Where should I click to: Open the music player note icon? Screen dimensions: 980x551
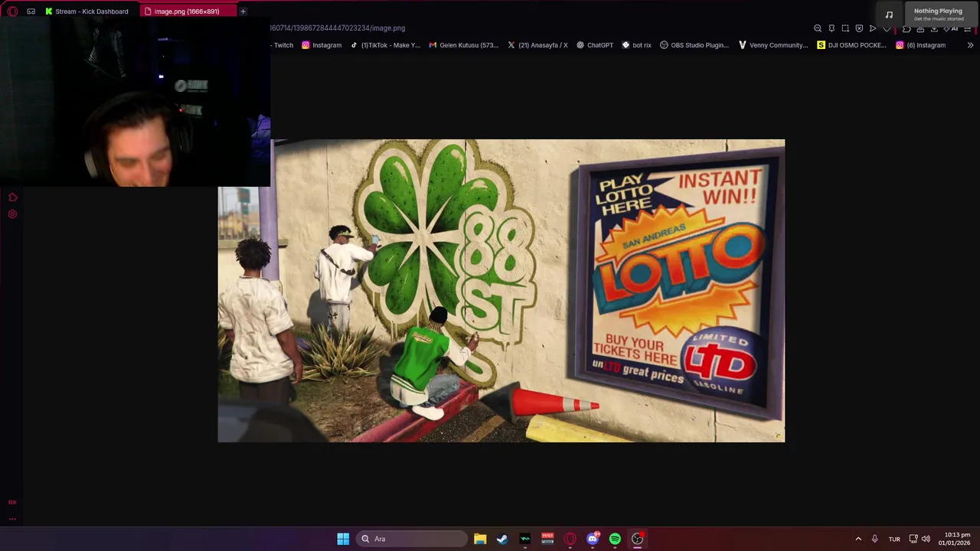[x=889, y=15]
